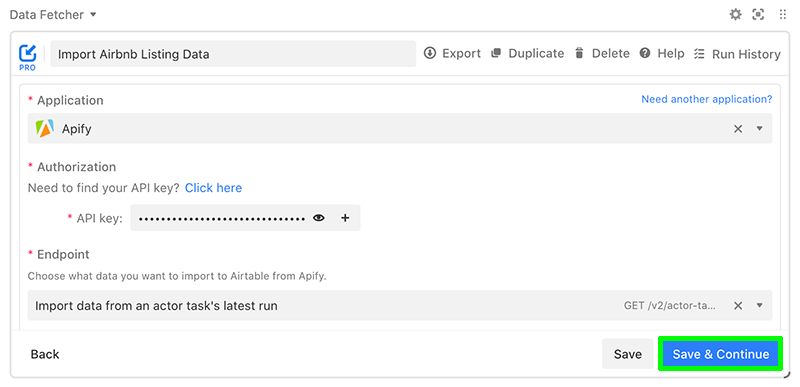This screenshot has width=800, height=387.
Task: Export the request
Action: (453, 54)
